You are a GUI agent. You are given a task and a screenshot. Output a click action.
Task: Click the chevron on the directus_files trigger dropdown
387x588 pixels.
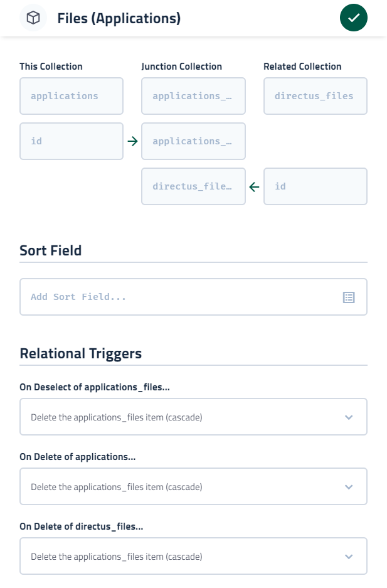pyautogui.click(x=349, y=556)
